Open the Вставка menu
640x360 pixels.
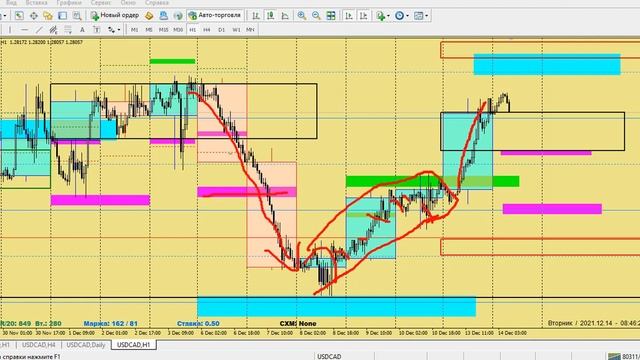36,2
